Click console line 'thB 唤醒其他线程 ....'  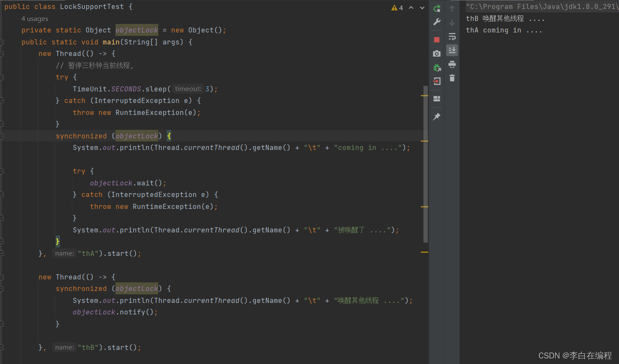[x=505, y=18]
